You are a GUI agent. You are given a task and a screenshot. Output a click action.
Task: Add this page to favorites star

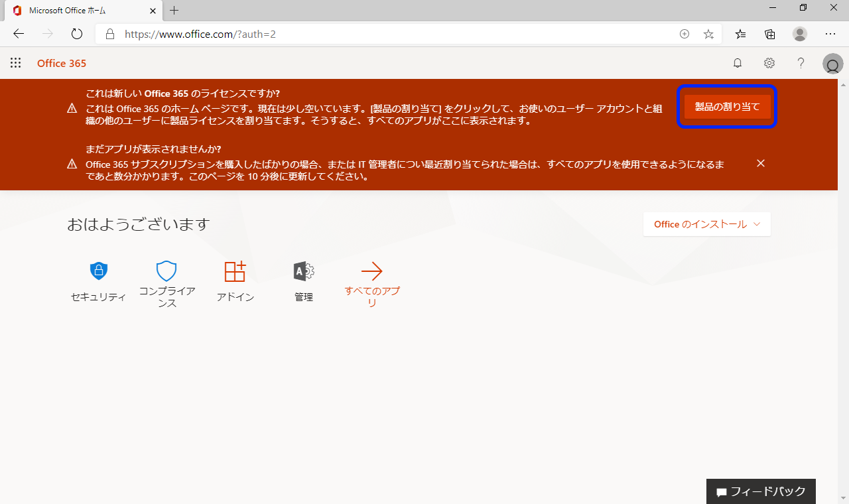[x=708, y=34]
